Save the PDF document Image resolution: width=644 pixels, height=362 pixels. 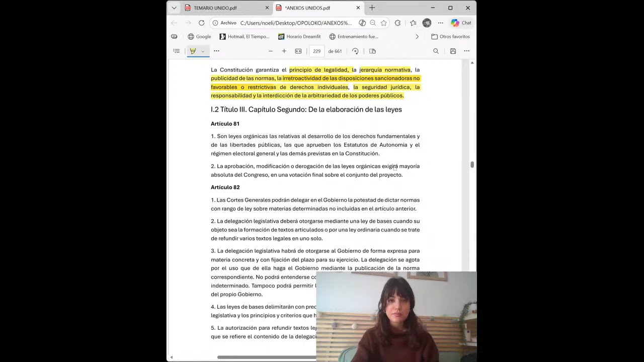click(x=453, y=51)
